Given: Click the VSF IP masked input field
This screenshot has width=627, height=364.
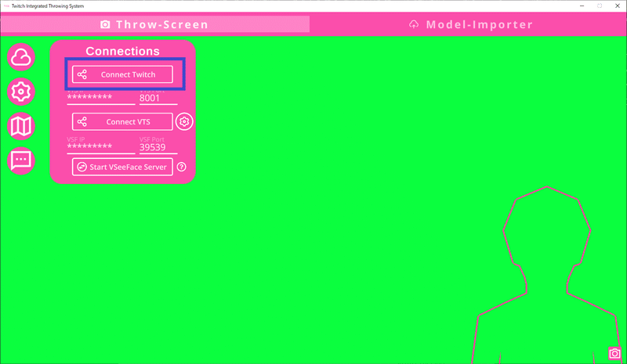Looking at the screenshot, I should pyautogui.click(x=101, y=147).
